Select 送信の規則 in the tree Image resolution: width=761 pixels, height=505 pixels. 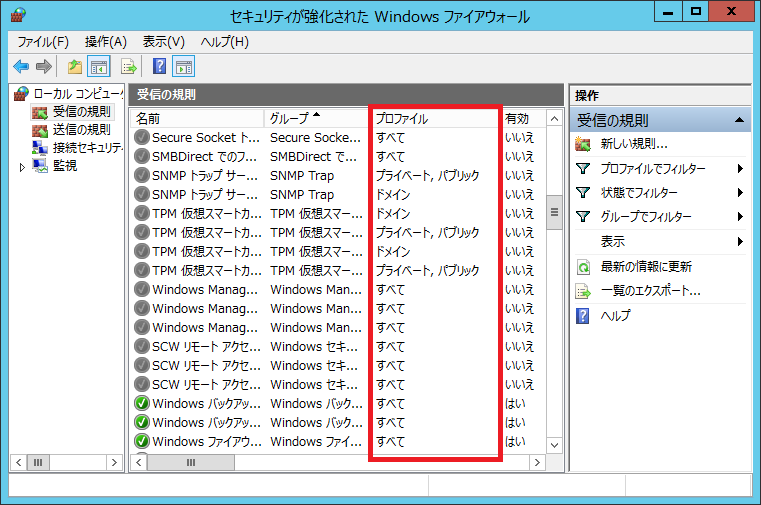82,130
